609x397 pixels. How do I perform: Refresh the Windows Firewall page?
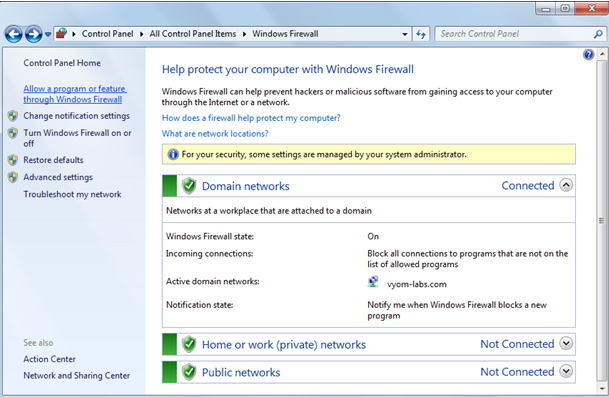tap(421, 34)
